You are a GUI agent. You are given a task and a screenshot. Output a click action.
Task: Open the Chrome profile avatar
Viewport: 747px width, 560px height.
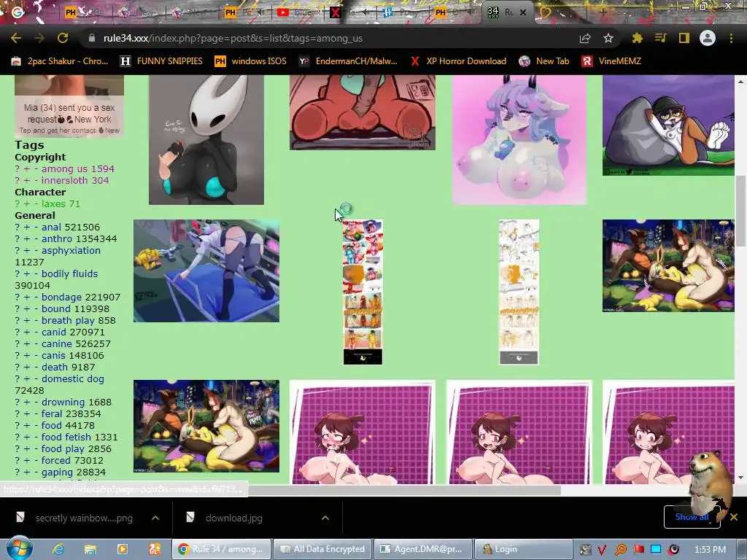pyautogui.click(x=708, y=38)
